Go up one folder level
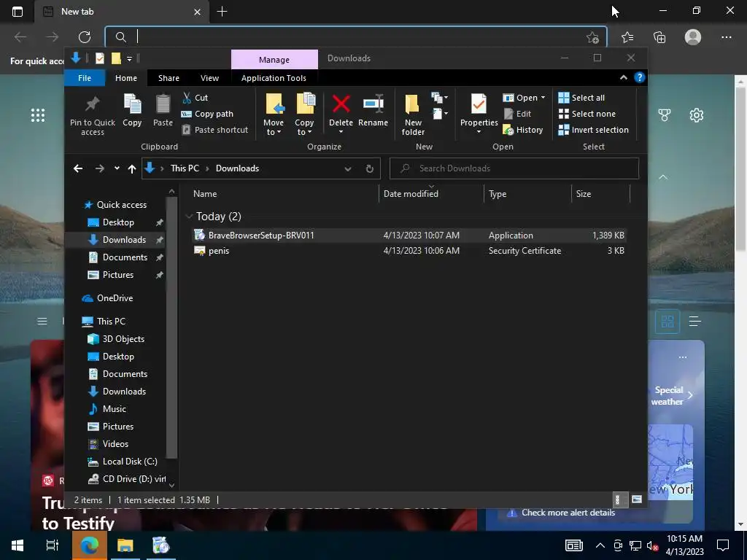The width and height of the screenshot is (747, 560). point(132,168)
